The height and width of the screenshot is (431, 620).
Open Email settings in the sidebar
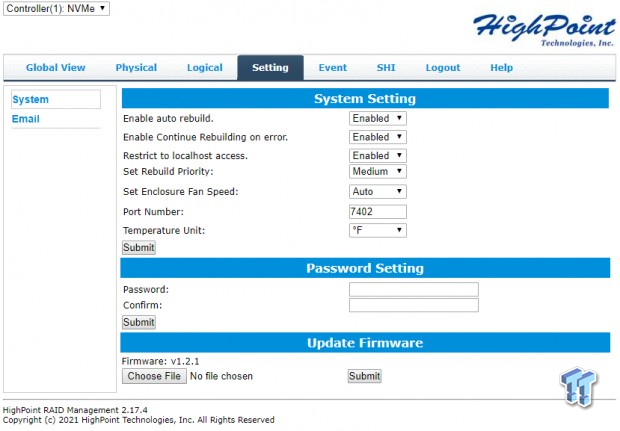click(x=26, y=119)
